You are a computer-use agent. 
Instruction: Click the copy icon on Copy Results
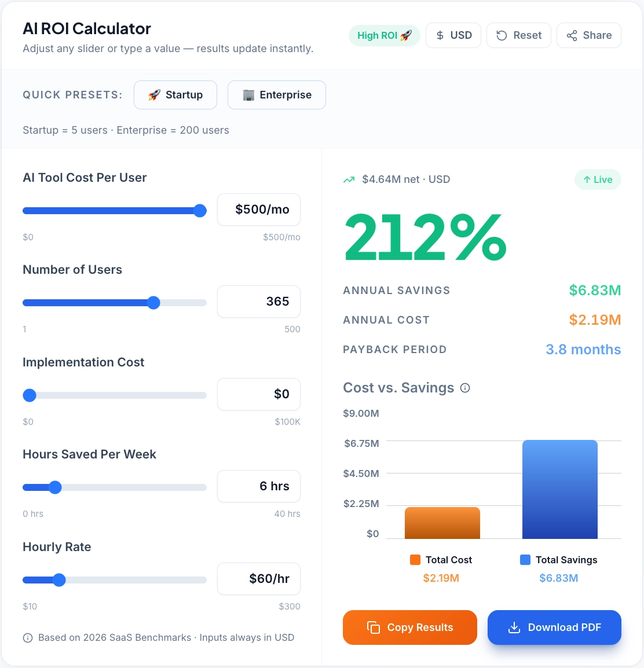click(x=374, y=627)
